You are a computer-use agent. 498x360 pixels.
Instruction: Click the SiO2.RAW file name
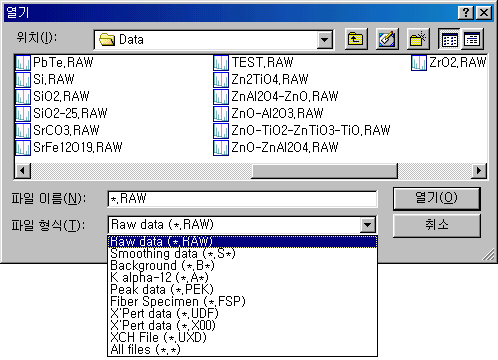(61, 97)
